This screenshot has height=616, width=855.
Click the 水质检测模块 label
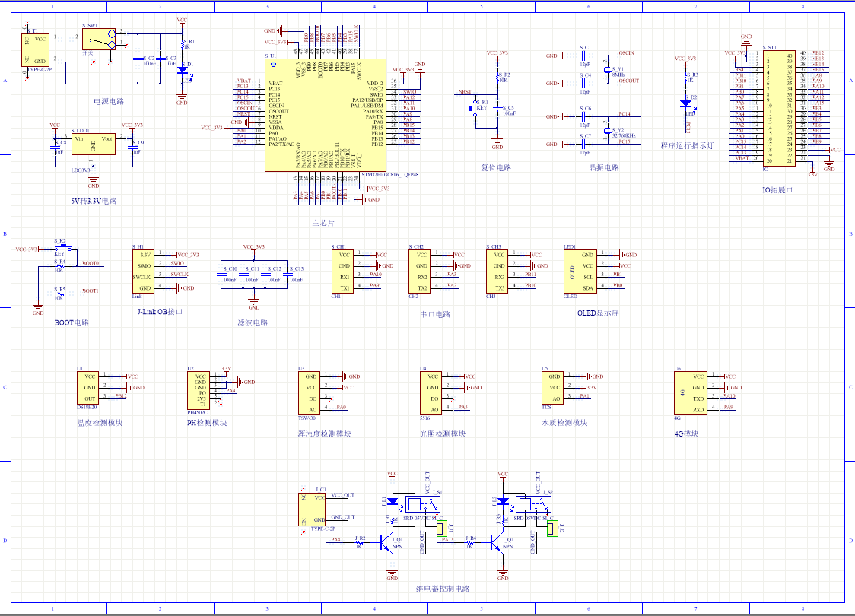(564, 423)
